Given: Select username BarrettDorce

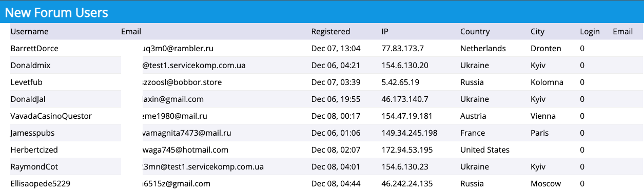Looking at the screenshot, I should 34,49.
